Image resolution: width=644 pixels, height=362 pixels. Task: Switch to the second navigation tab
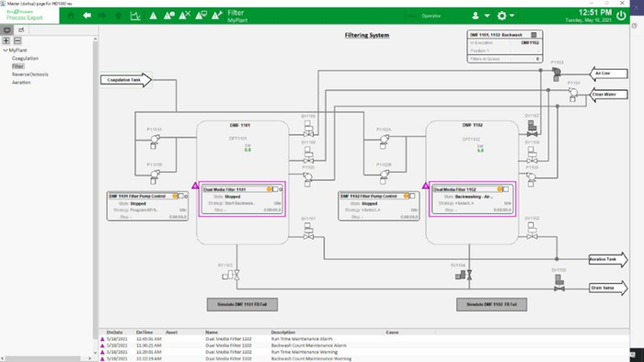(x=21, y=30)
